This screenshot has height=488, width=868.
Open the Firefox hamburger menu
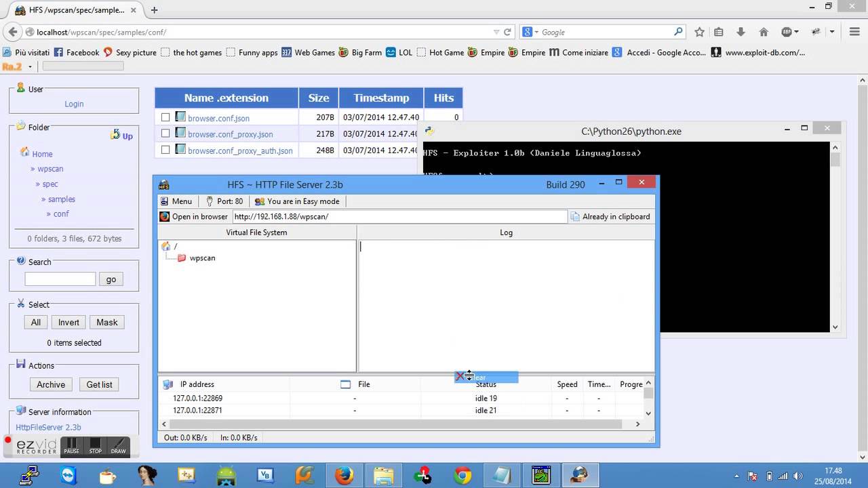point(854,32)
